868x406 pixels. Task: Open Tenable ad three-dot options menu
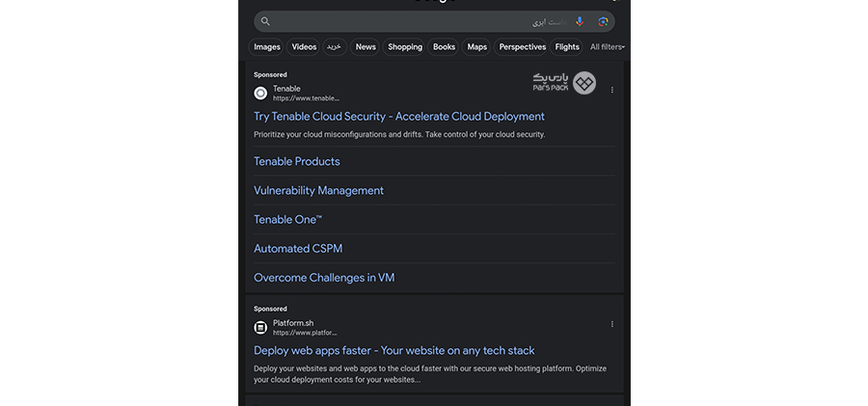611,90
